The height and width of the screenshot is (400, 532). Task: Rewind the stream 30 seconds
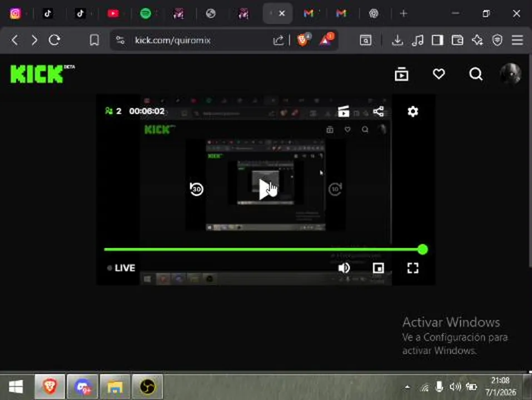point(196,189)
